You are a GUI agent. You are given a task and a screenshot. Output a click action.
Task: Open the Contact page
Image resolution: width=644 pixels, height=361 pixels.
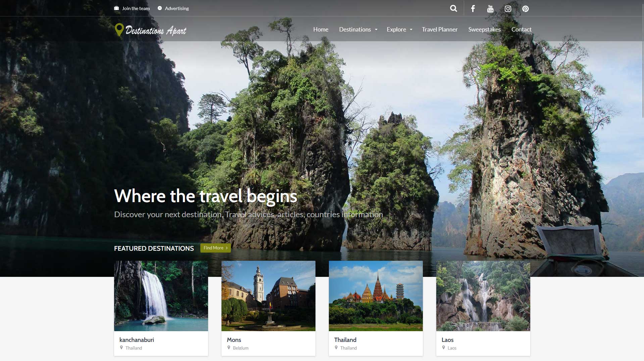(x=521, y=29)
